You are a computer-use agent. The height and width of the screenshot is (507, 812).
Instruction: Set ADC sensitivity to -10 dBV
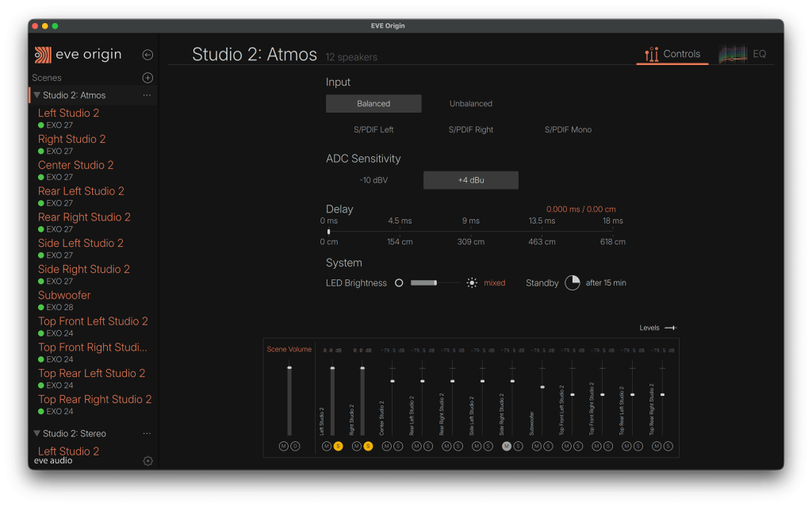[x=373, y=180]
